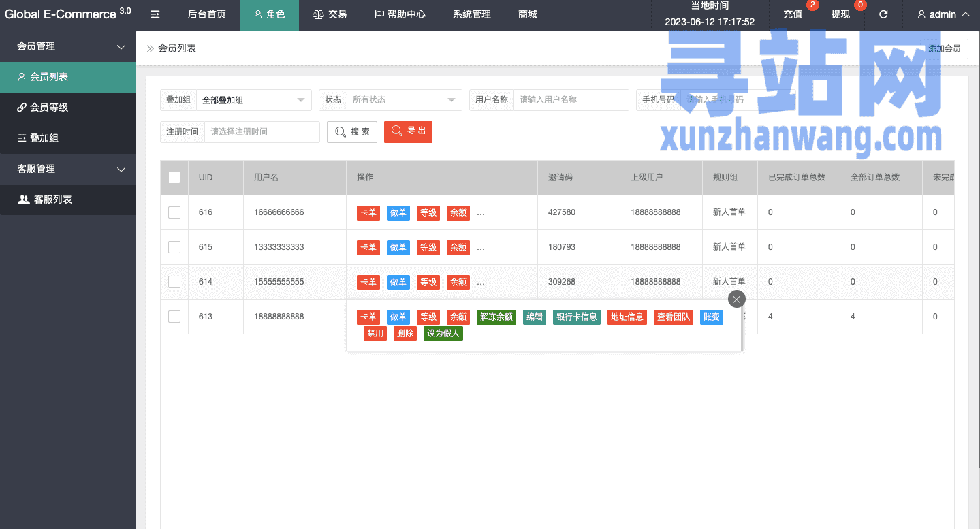Viewport: 980px width, 529px height.
Task: Select the checkbox for UID 614
Action: click(174, 282)
